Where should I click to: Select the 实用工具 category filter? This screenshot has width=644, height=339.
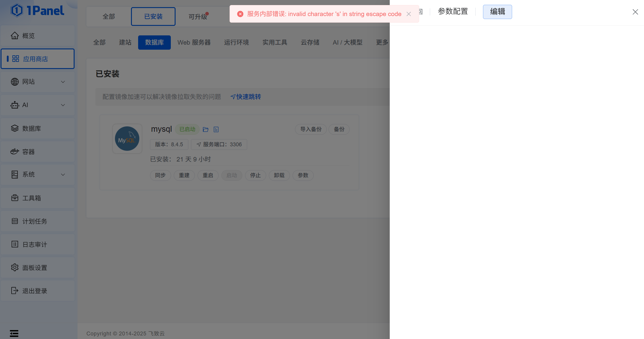275,43
